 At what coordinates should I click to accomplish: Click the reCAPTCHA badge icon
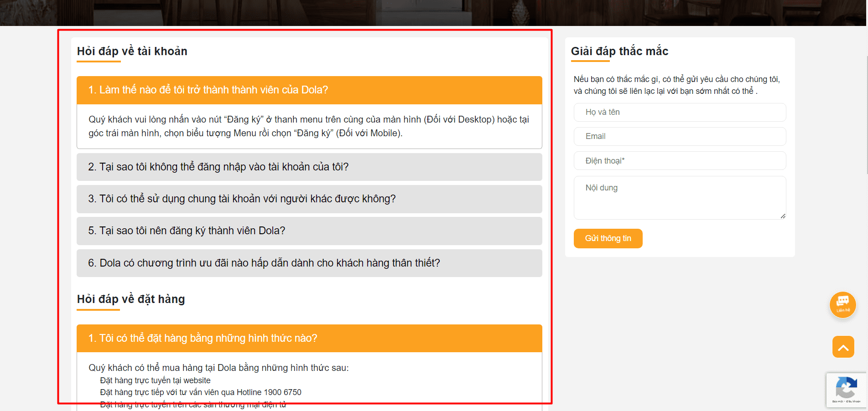(846, 389)
